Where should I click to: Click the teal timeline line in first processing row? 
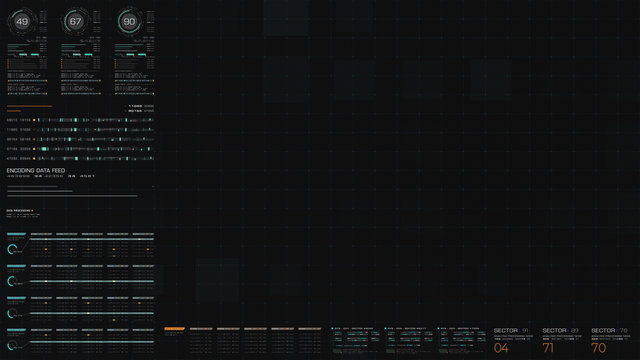[x=92, y=239]
